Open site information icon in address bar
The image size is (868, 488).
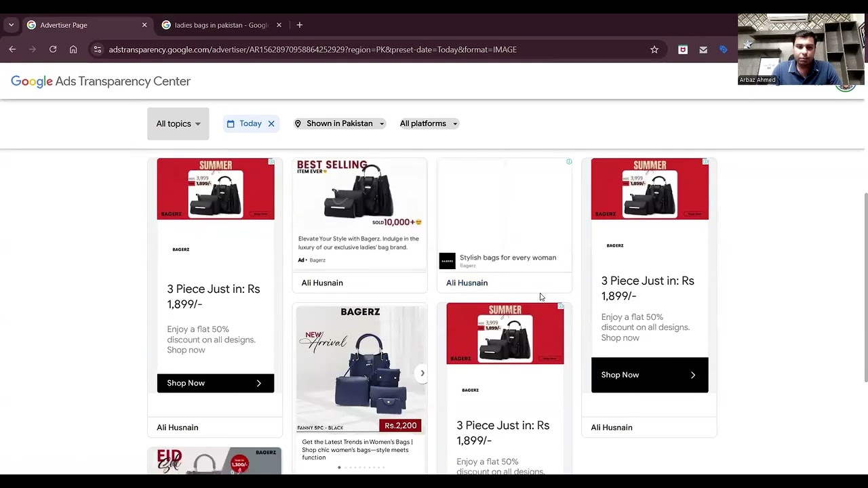click(98, 49)
